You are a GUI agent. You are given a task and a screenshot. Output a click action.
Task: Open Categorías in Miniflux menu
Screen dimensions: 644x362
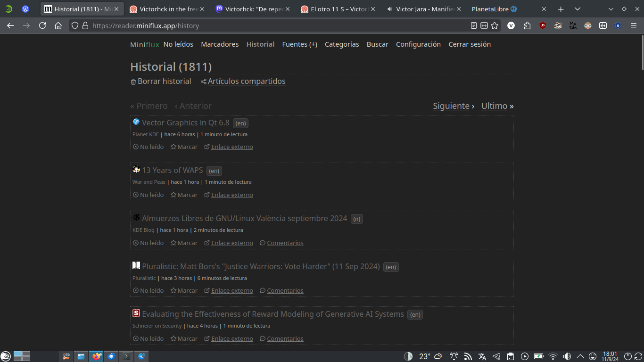coord(342,44)
